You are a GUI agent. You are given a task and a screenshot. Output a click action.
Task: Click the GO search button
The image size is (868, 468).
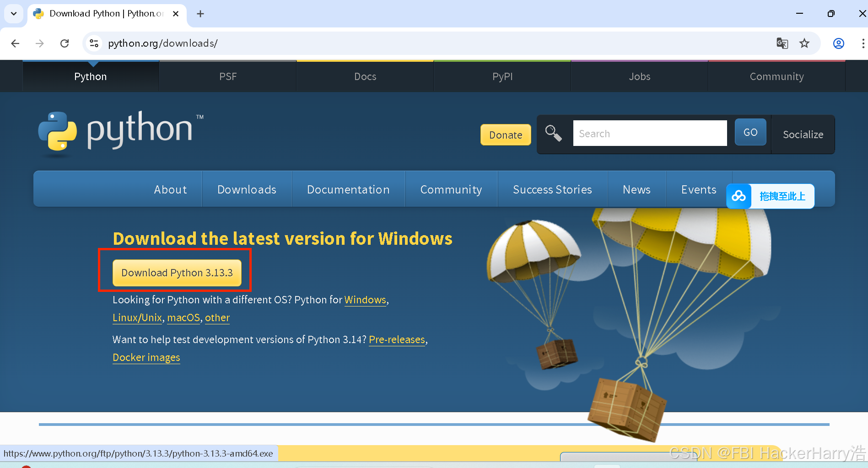point(750,132)
